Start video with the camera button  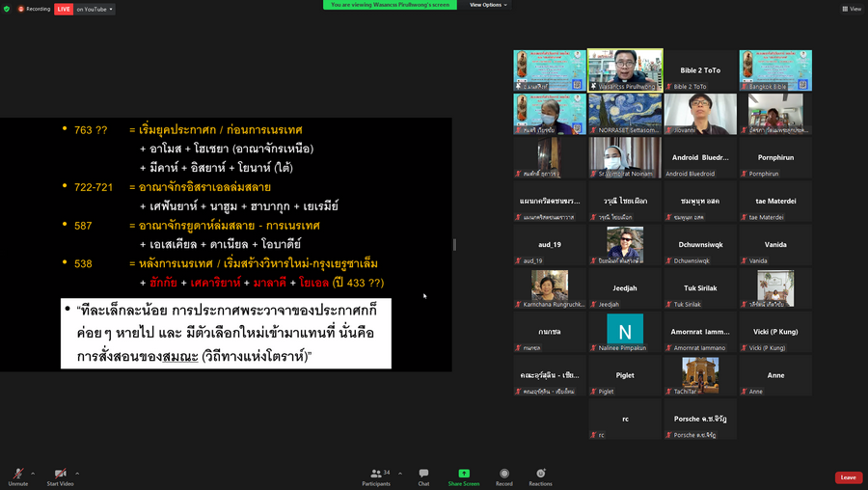click(60, 476)
